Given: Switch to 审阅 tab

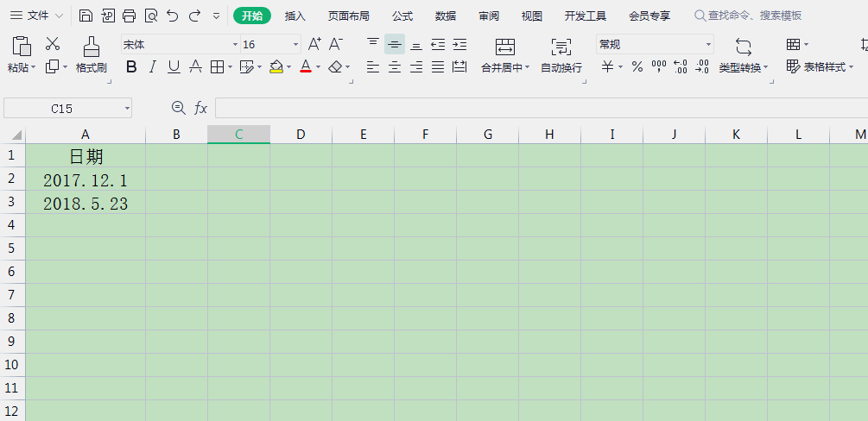Looking at the screenshot, I should click(x=488, y=16).
